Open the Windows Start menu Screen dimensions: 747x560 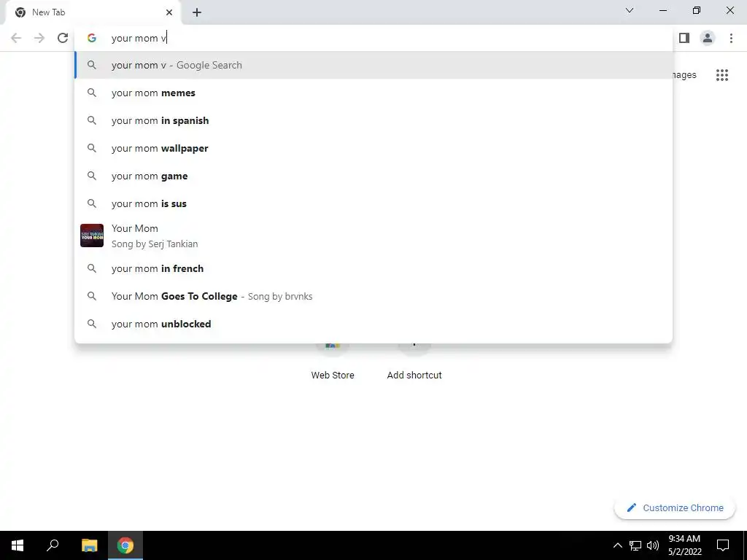(18, 545)
